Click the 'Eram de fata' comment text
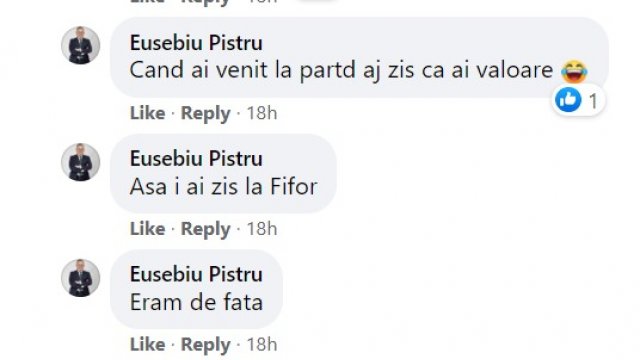 click(x=196, y=302)
